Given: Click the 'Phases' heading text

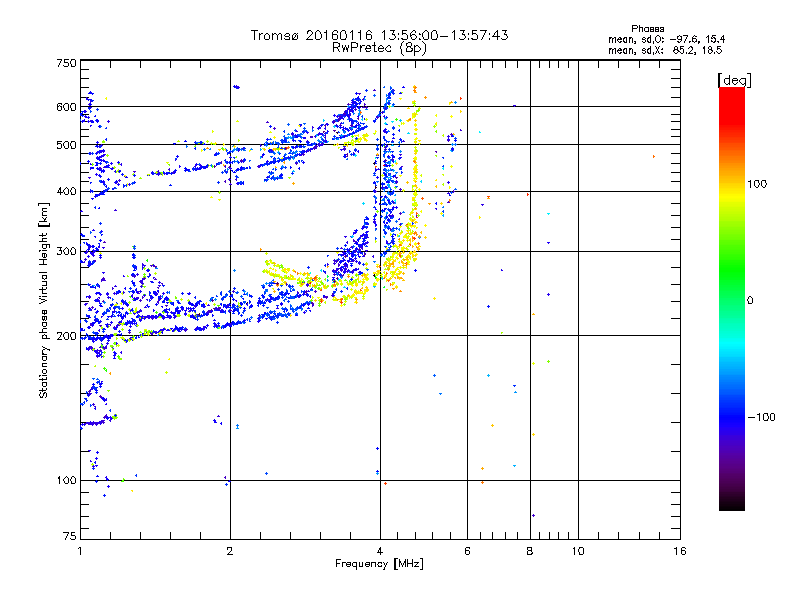Looking at the screenshot, I should pos(647,29).
